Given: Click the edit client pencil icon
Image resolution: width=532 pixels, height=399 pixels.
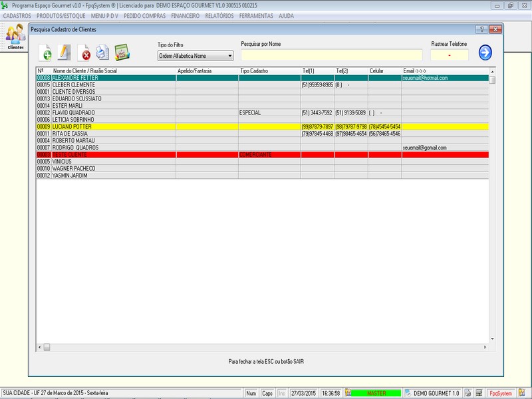Looking at the screenshot, I should point(64,52).
